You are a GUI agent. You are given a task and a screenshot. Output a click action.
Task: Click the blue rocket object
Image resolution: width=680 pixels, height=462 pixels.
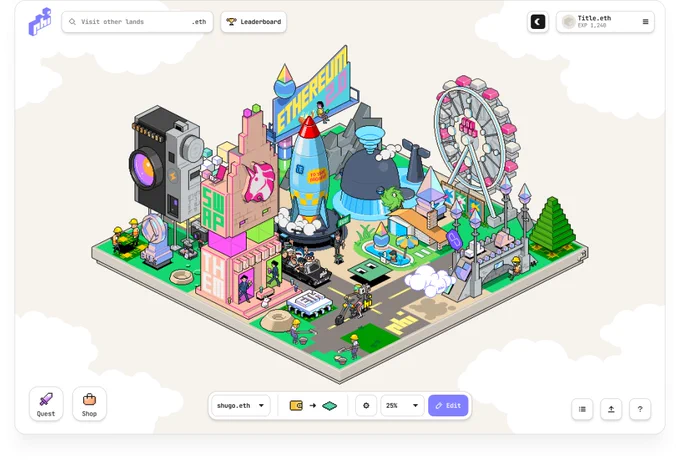pyautogui.click(x=309, y=174)
